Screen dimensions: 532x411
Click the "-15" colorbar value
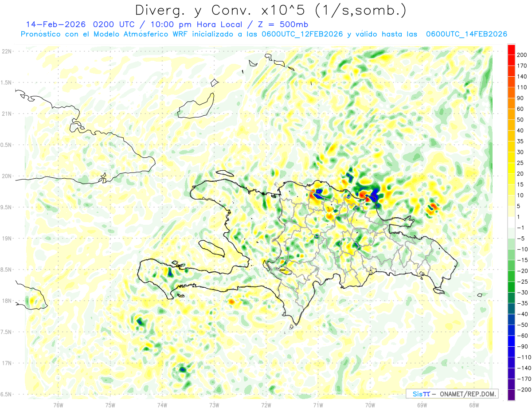tap(522, 260)
